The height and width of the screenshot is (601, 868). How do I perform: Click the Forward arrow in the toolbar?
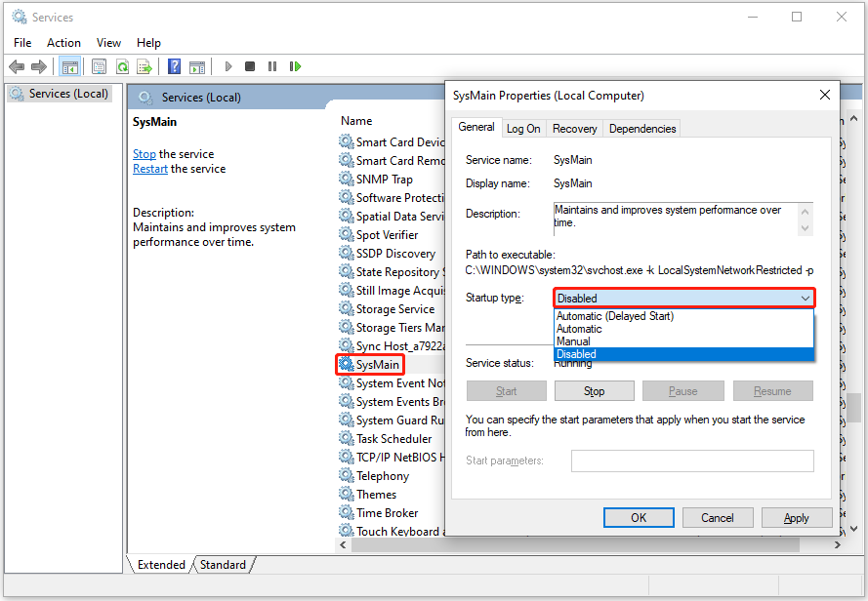pyautogui.click(x=39, y=67)
